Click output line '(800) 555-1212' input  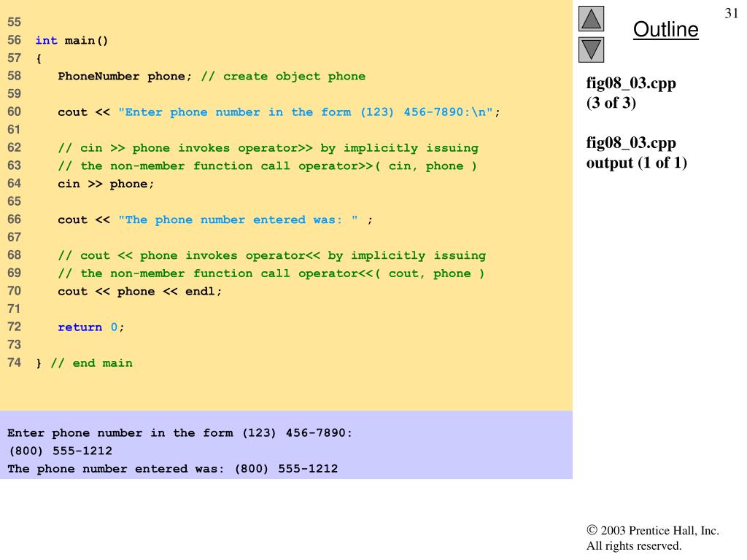pyautogui.click(x=60, y=451)
